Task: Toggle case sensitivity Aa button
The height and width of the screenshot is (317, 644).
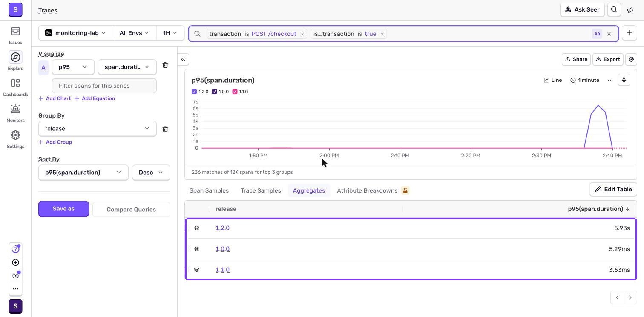Action: [x=597, y=34]
